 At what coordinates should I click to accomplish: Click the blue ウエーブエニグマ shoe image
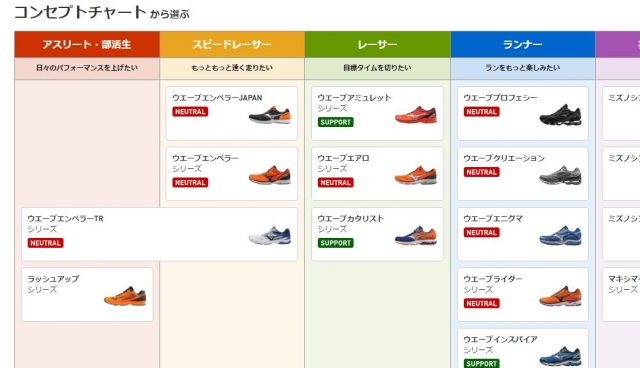pos(561,235)
